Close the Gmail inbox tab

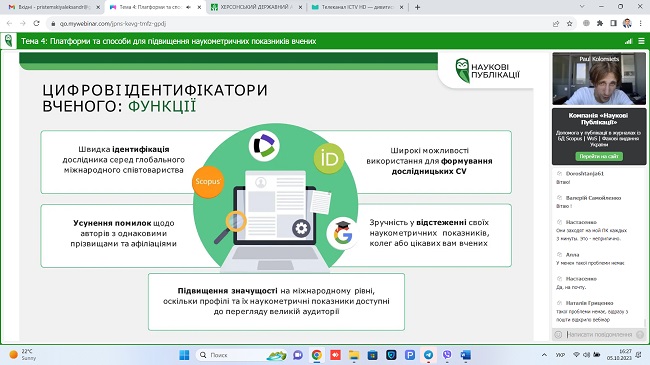pos(98,7)
